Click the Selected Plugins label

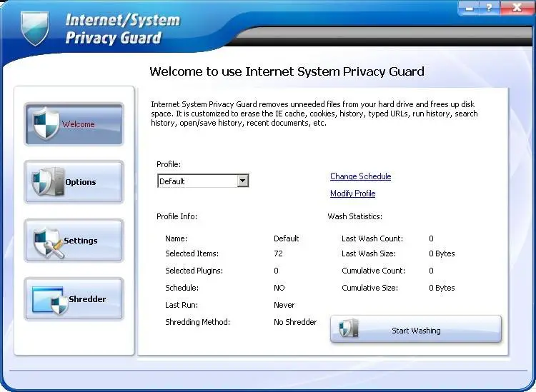pyautogui.click(x=194, y=271)
